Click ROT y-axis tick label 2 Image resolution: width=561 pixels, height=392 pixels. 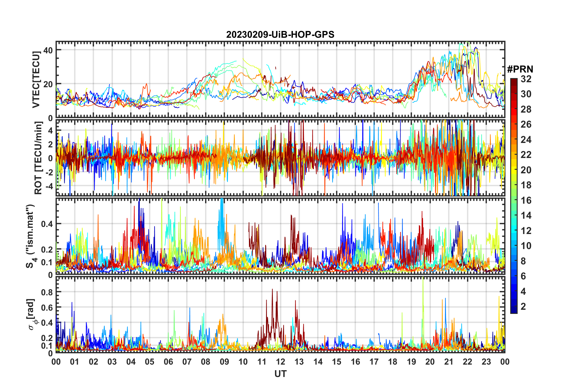pyautogui.click(x=51, y=144)
